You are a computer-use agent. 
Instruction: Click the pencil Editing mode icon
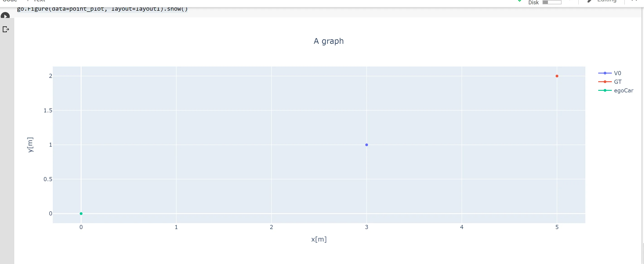point(590,1)
